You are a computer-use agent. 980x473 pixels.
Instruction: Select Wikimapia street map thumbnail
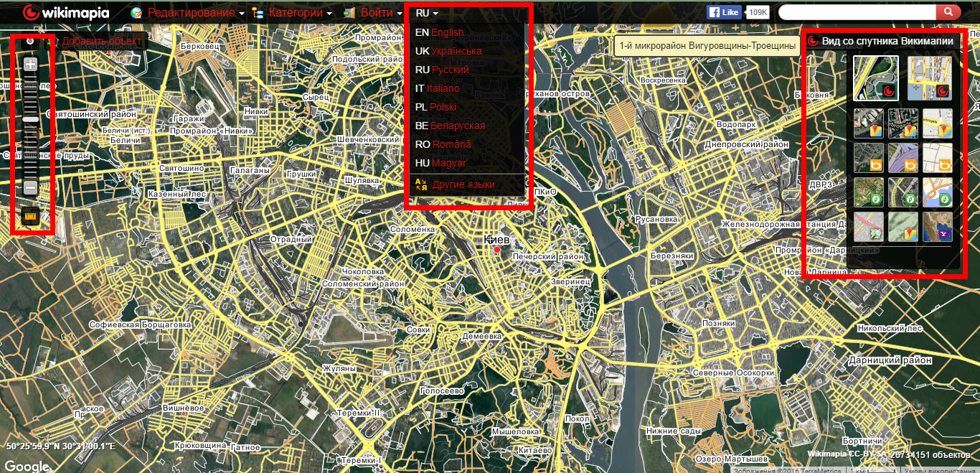[x=929, y=78]
